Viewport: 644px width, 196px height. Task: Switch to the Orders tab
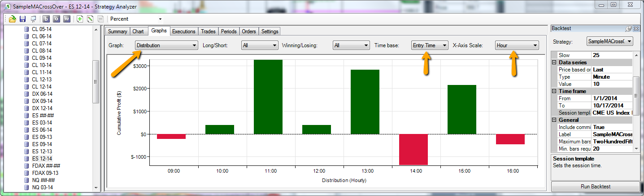(249, 31)
